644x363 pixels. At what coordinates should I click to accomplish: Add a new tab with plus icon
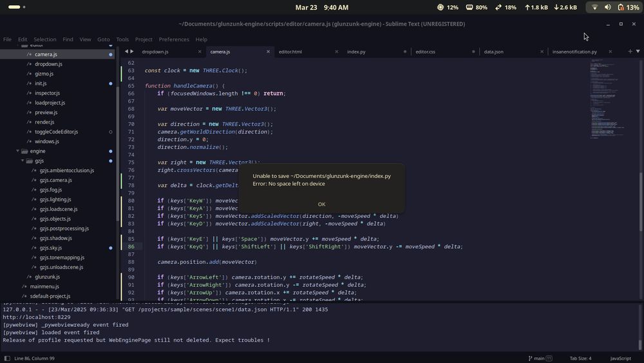point(630,52)
